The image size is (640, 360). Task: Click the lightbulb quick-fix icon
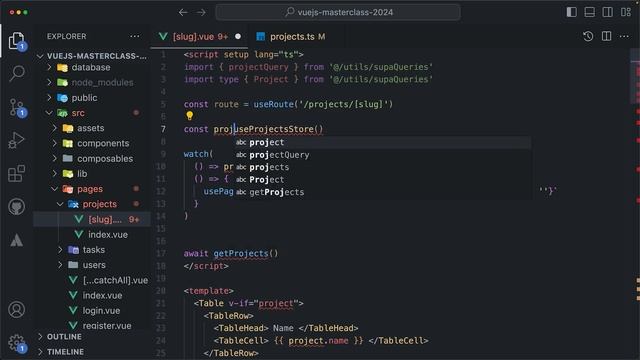tap(190, 116)
